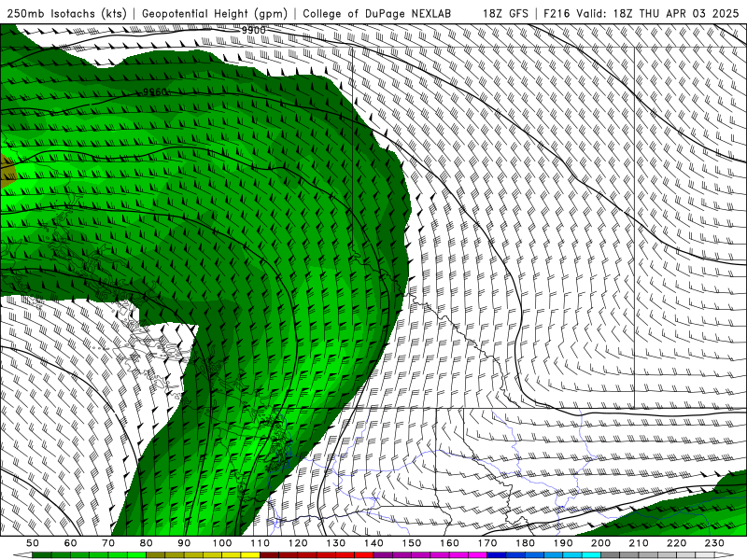
Task: Click the 150 label on the color scale
Action: [x=412, y=543]
